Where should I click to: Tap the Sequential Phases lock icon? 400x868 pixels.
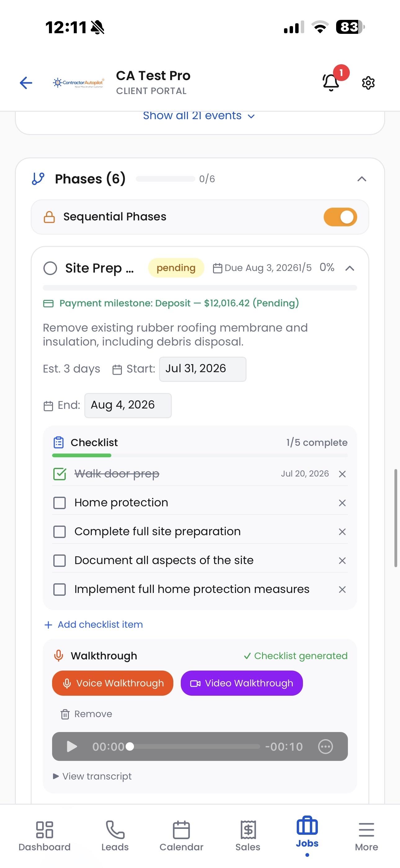[49, 217]
